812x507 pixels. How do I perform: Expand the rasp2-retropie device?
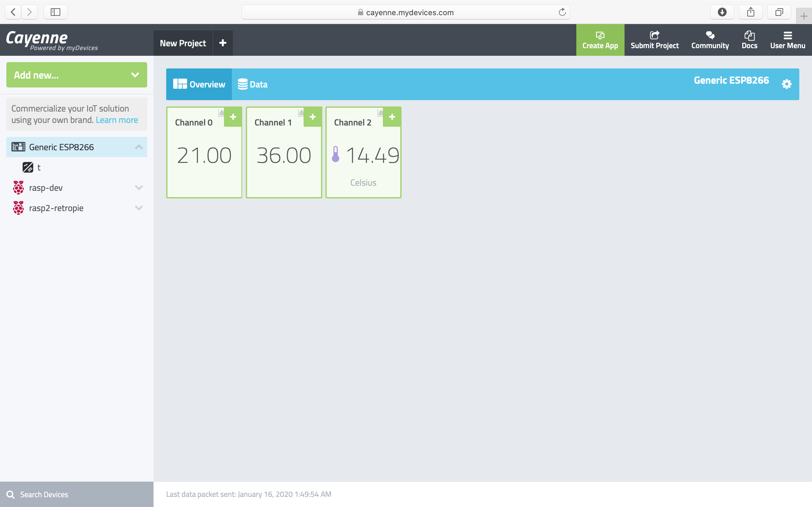tap(139, 208)
